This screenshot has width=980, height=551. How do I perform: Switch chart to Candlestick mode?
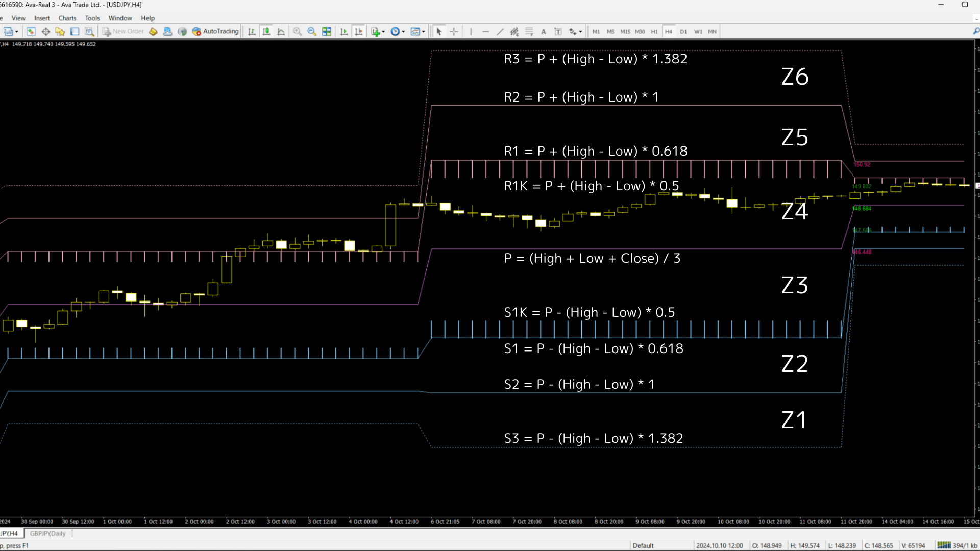click(266, 31)
